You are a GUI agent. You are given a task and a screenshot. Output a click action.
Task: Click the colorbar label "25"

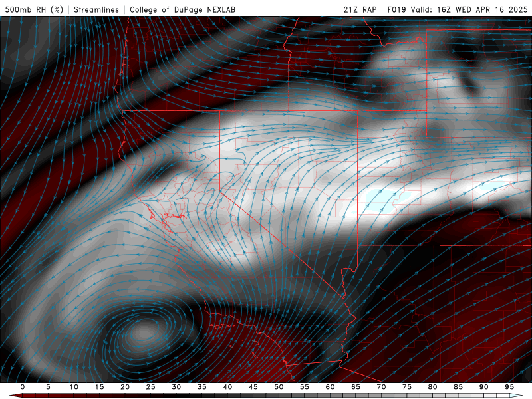click(151, 387)
